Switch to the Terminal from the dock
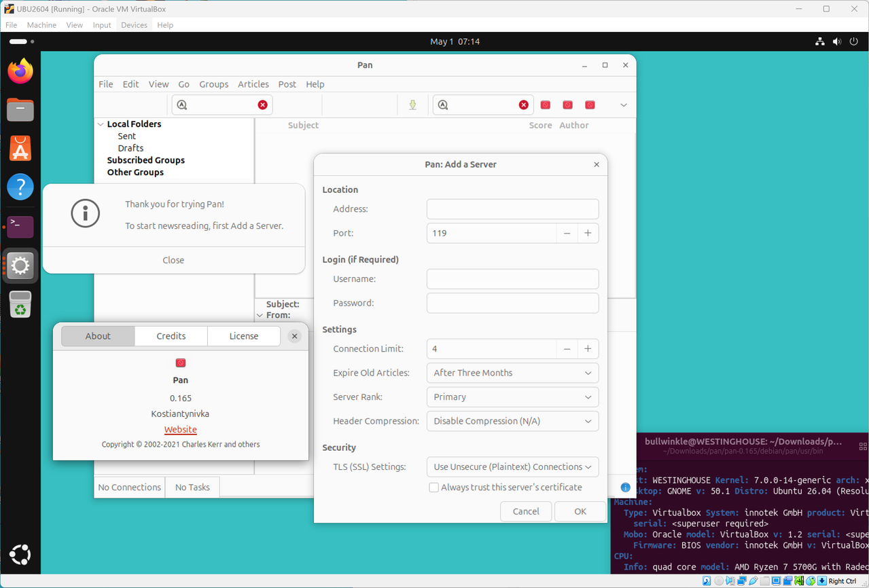 (20, 226)
